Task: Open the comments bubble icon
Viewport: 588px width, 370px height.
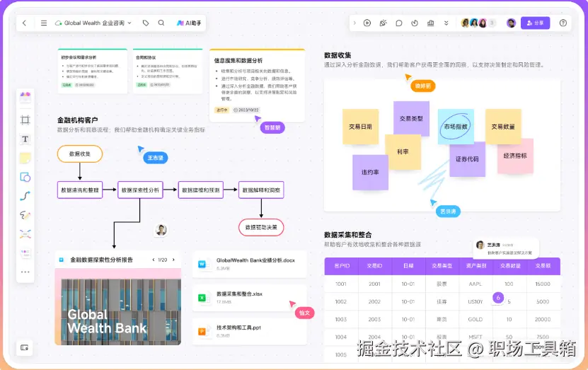Action: (x=399, y=23)
